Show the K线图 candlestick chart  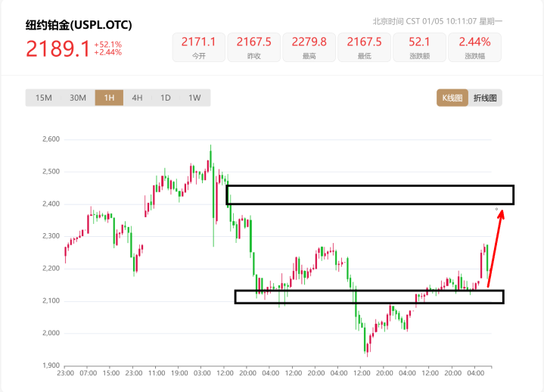452,98
